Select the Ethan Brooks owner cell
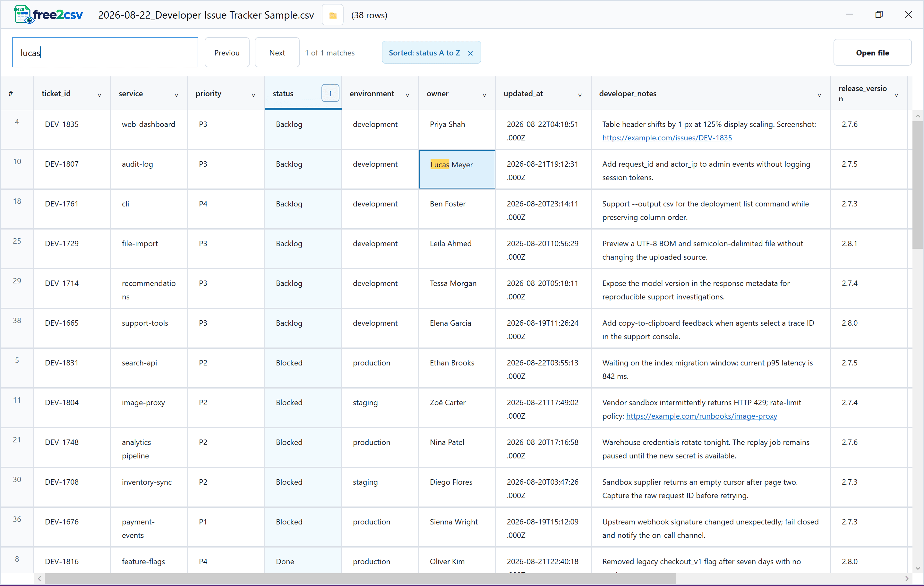The width and height of the screenshot is (924, 586). pyautogui.click(x=457, y=368)
